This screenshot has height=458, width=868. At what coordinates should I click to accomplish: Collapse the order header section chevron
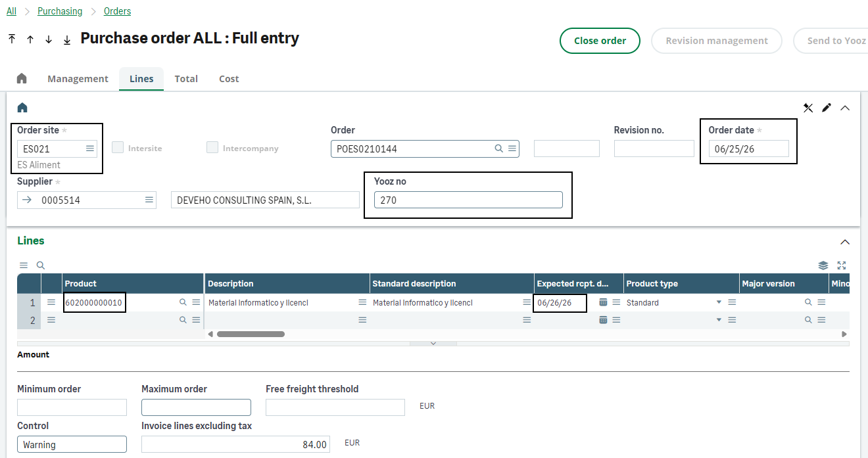(x=845, y=108)
